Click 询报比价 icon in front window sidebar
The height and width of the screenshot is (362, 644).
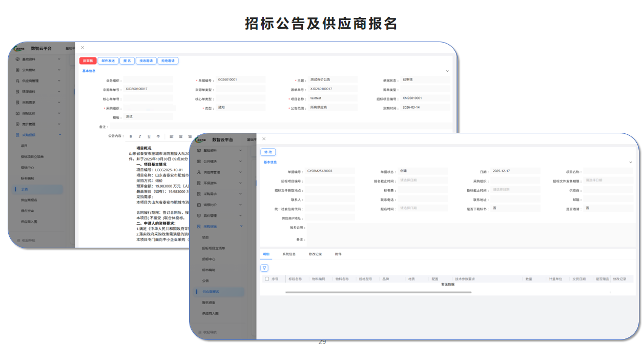click(x=199, y=205)
